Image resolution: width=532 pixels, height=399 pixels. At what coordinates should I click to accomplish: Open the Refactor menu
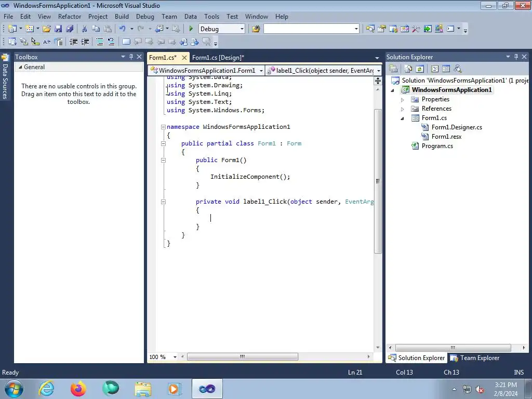[70, 16]
